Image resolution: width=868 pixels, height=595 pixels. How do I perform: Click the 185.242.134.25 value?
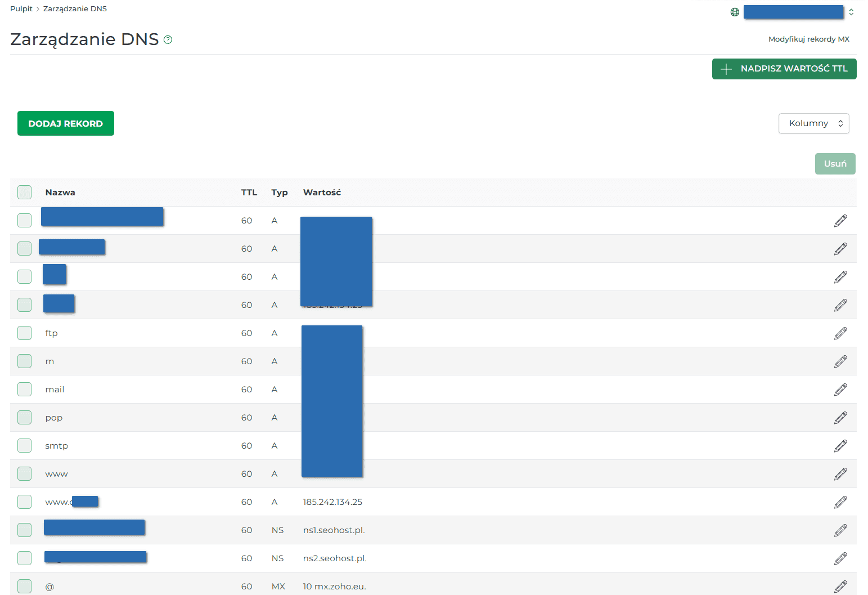click(x=332, y=502)
